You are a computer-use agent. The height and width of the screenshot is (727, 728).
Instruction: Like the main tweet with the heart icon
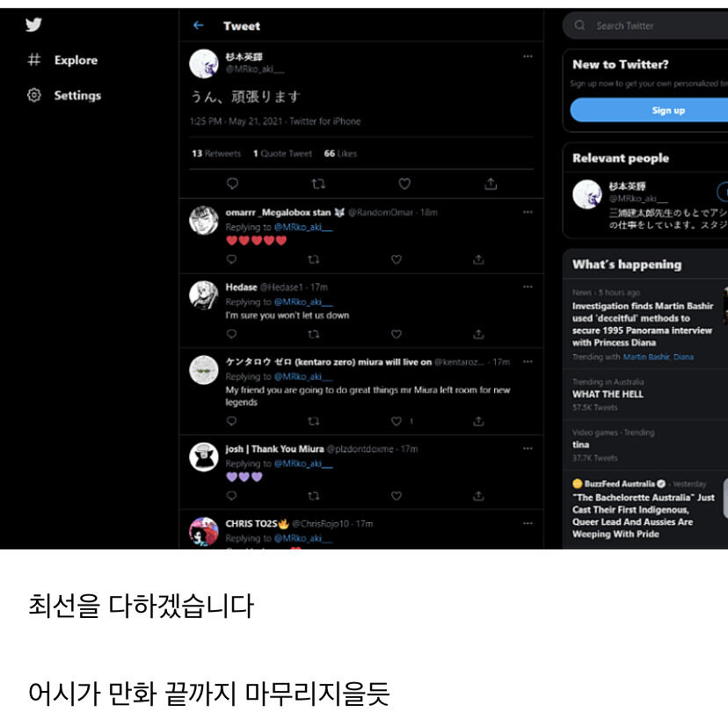[x=404, y=184]
